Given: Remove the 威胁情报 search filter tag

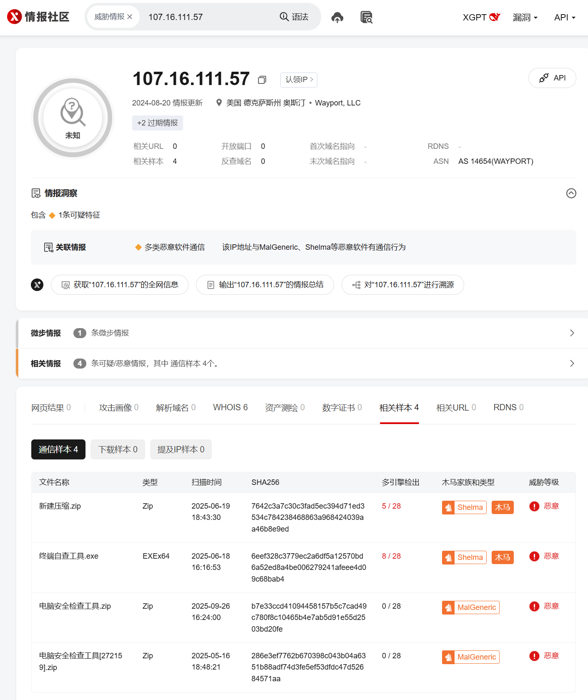Looking at the screenshot, I should pyautogui.click(x=130, y=17).
